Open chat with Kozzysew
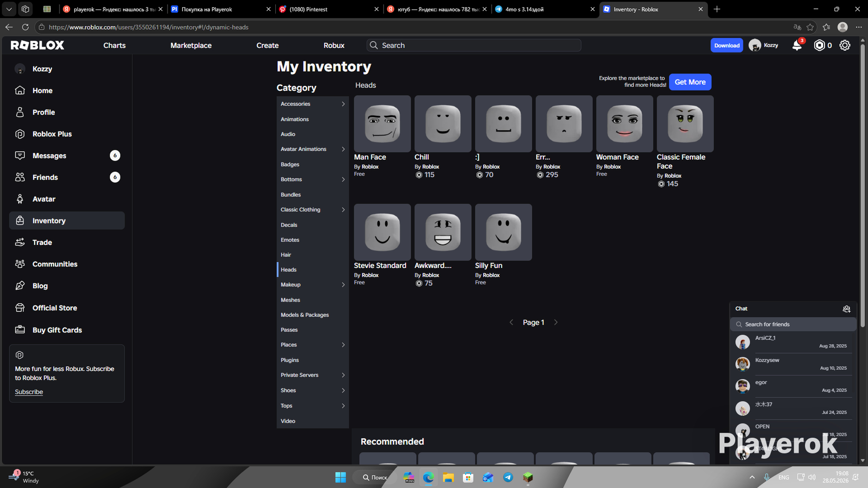Viewport: 868px width, 488px height. tap(793, 364)
